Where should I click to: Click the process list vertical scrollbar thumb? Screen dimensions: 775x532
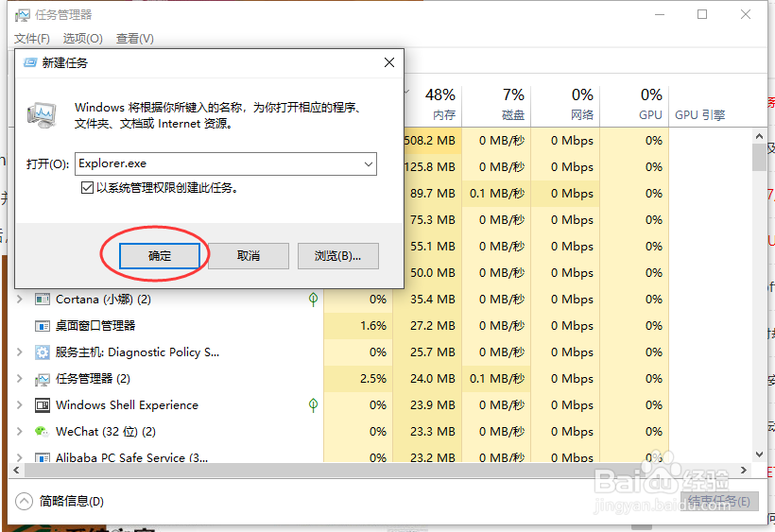pos(759,157)
